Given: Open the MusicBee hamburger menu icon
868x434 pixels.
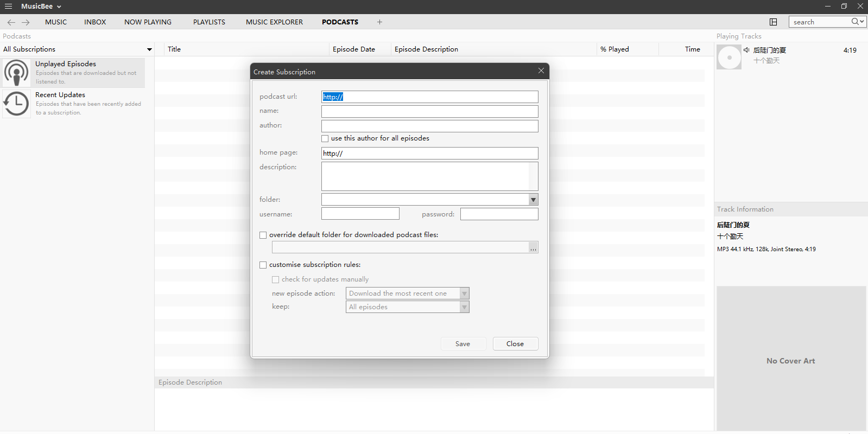Looking at the screenshot, I should (8, 7).
